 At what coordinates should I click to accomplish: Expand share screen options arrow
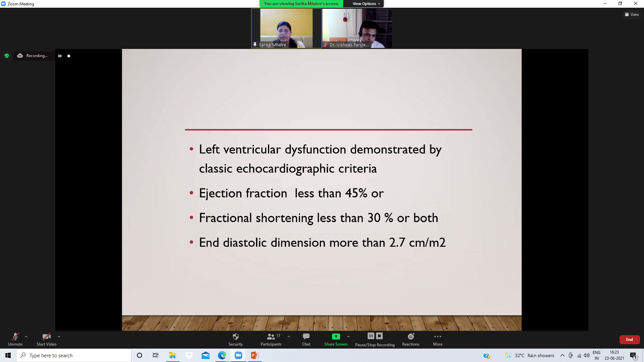click(348, 337)
